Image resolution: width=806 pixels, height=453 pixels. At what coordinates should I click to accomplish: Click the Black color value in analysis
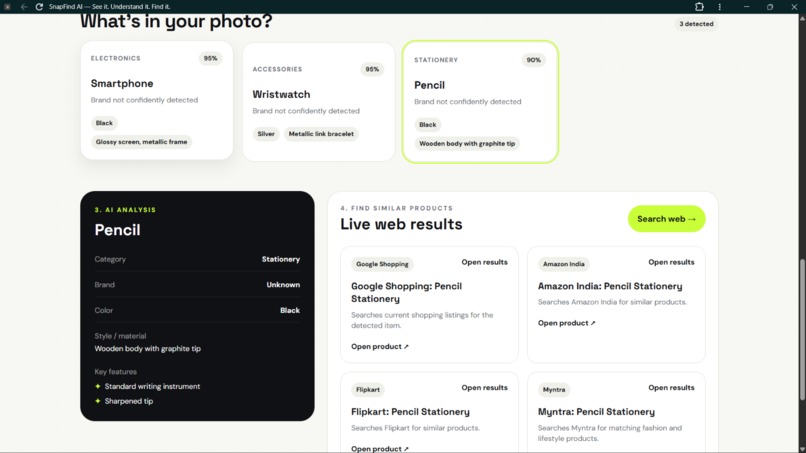tap(290, 311)
